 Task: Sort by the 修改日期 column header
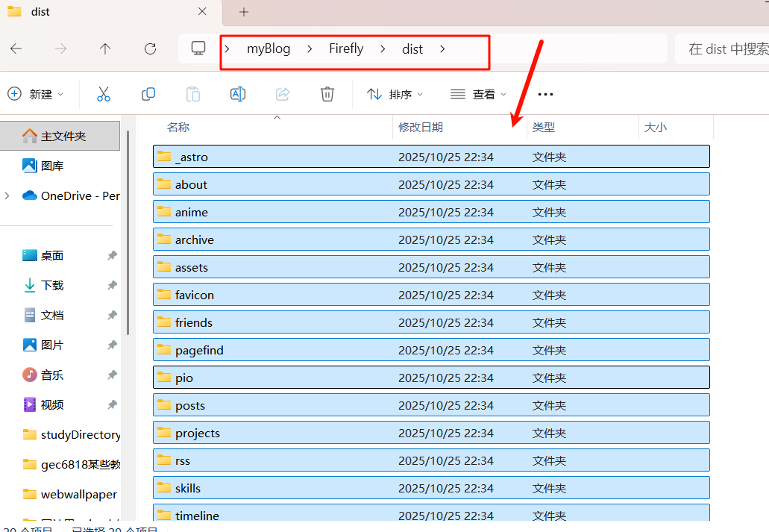point(421,127)
